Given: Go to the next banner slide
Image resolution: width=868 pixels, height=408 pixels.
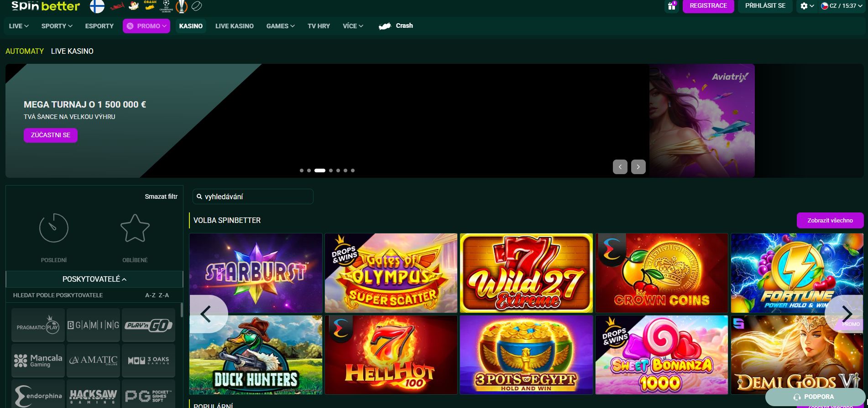Looking at the screenshot, I should (638, 167).
